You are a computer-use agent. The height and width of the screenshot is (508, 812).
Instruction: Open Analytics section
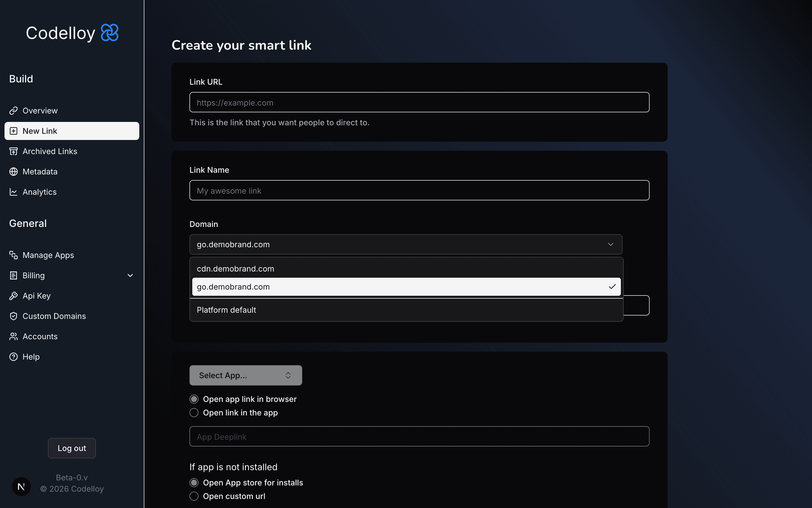pyautogui.click(x=72, y=192)
